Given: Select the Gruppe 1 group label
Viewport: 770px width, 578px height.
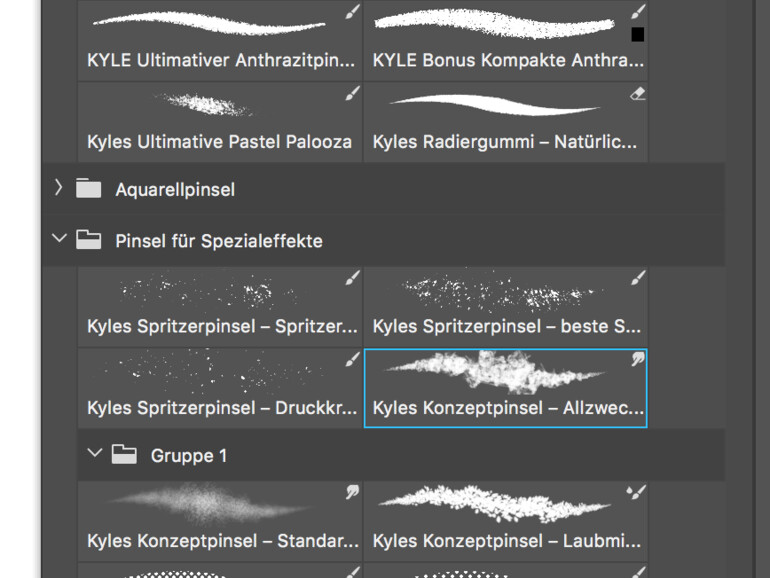Looking at the screenshot, I should [x=189, y=456].
